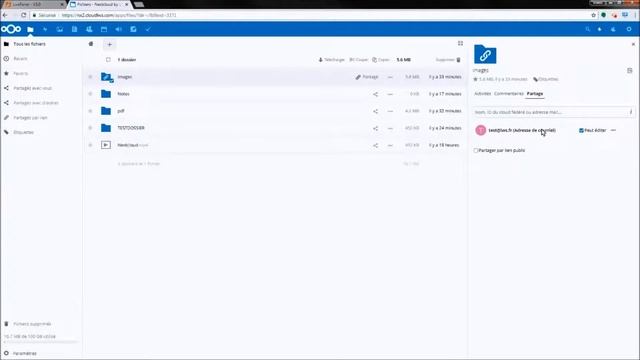This screenshot has width=640, height=360.
Task: Toggle favorite star for TESTDOSSIER row
Action: [91, 128]
